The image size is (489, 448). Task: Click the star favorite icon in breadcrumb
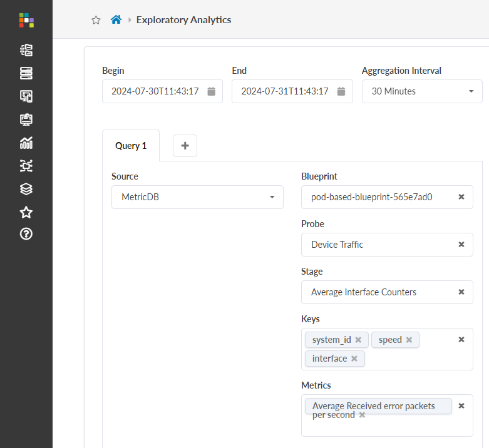coord(96,20)
